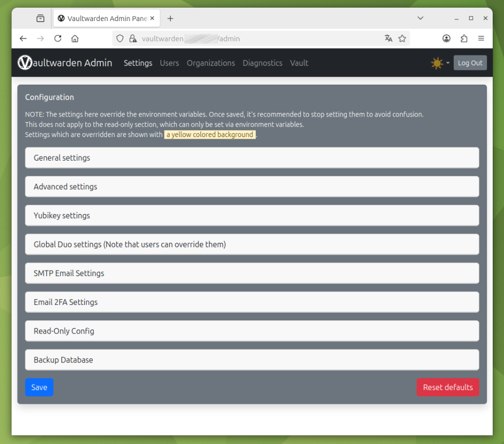The height and width of the screenshot is (444, 504).
Task: Bookmark the page with the star icon
Action: (x=402, y=38)
